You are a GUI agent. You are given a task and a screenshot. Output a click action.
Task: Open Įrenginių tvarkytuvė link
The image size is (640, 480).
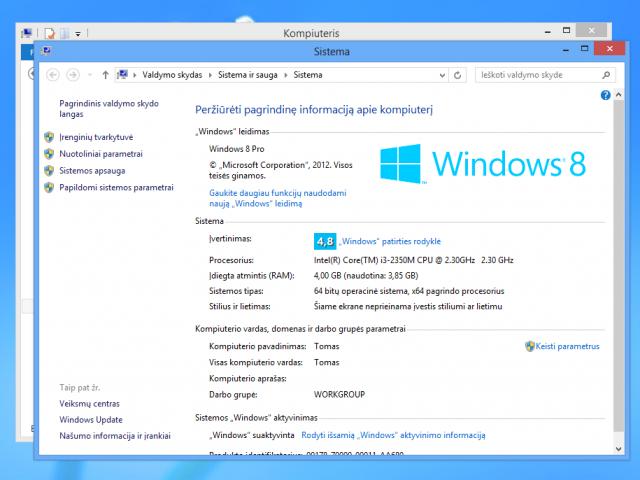pos(96,137)
